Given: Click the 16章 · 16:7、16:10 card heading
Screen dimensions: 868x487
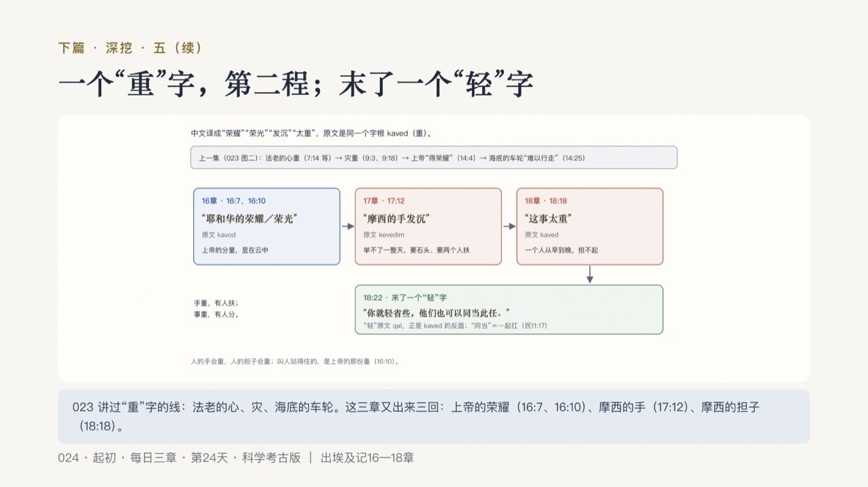Looking at the screenshot, I should (x=233, y=201).
